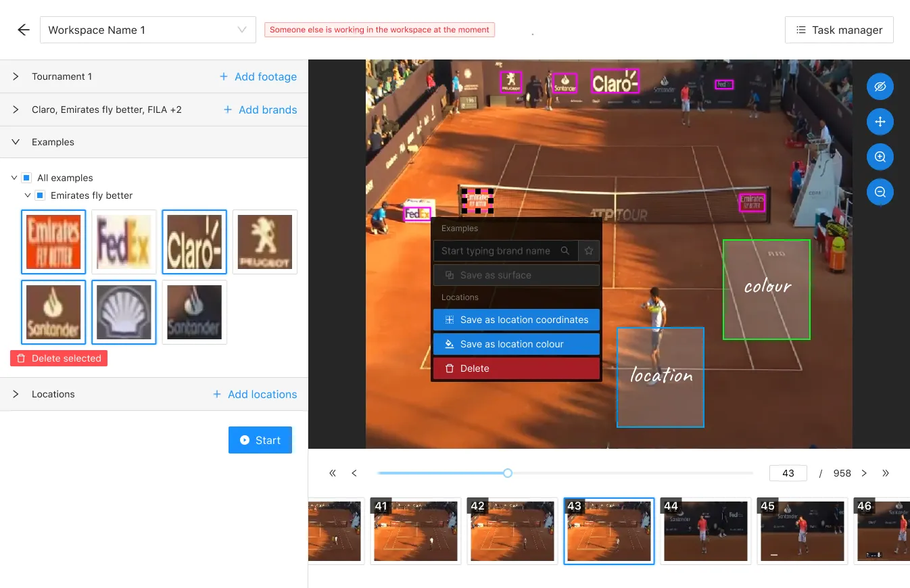The height and width of the screenshot is (588, 910).
Task: Jump back with the double-left arrow
Action: [x=333, y=473]
